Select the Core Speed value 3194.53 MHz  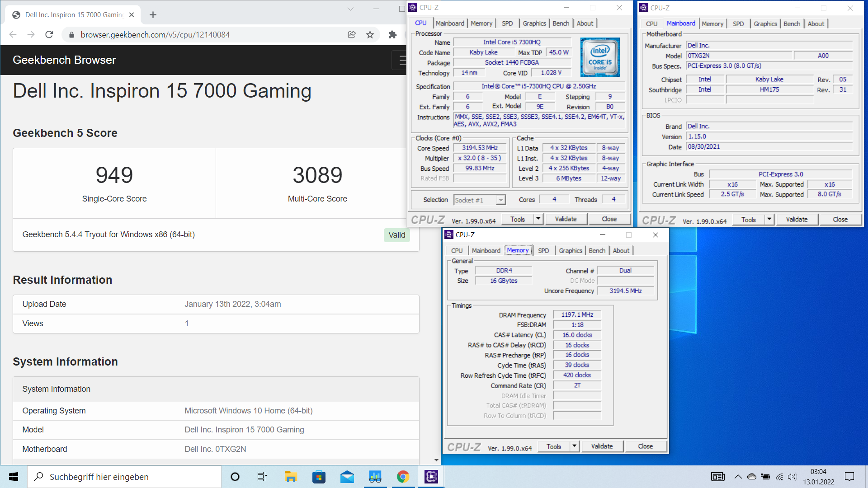pyautogui.click(x=480, y=148)
